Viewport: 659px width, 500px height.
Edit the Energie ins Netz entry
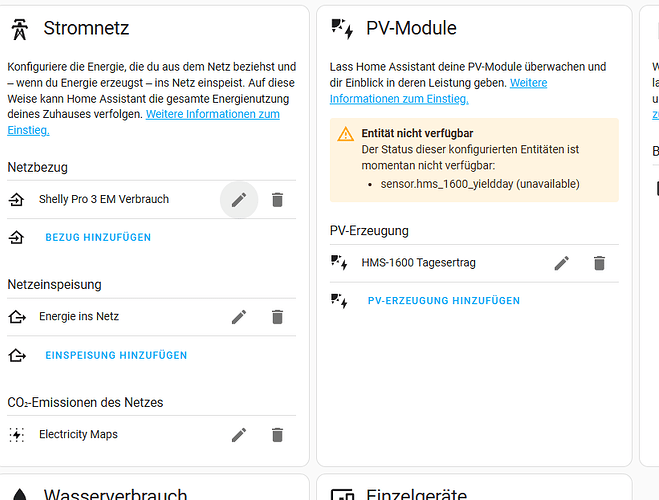[x=239, y=317]
